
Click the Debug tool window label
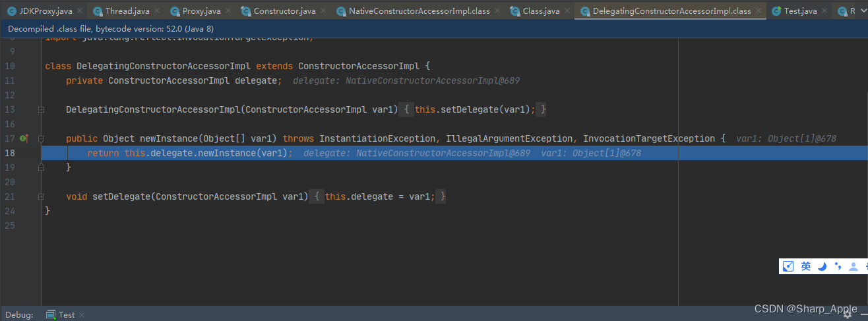[x=19, y=314]
